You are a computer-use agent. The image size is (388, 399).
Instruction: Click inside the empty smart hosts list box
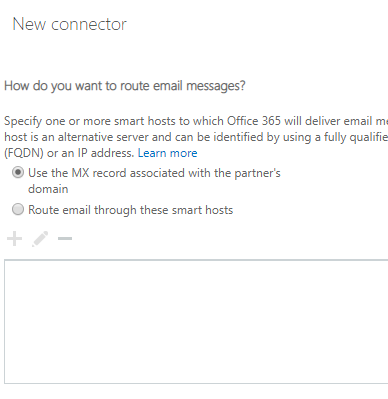(x=196, y=322)
